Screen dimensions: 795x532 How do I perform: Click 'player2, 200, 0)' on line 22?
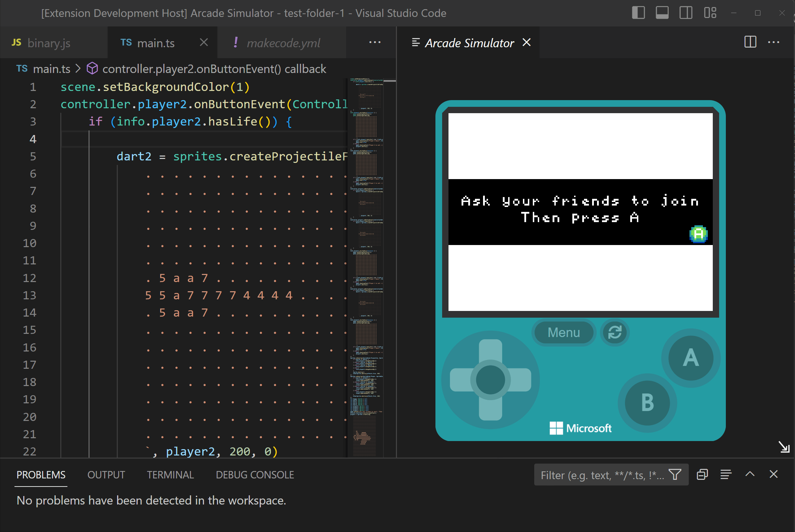(222, 451)
